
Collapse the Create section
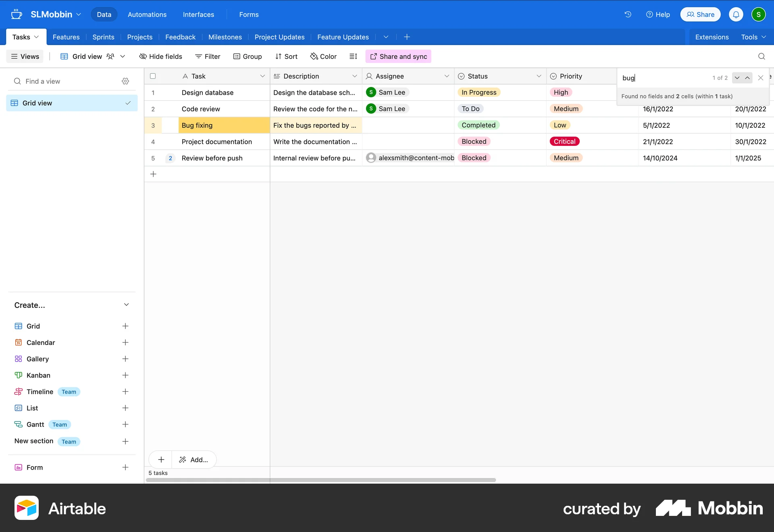click(x=127, y=305)
